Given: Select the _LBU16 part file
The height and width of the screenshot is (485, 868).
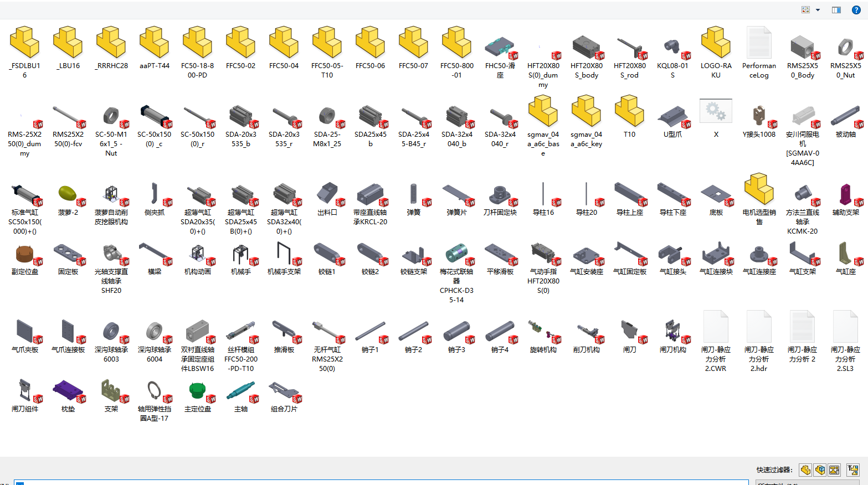Looking at the screenshot, I should [68, 48].
